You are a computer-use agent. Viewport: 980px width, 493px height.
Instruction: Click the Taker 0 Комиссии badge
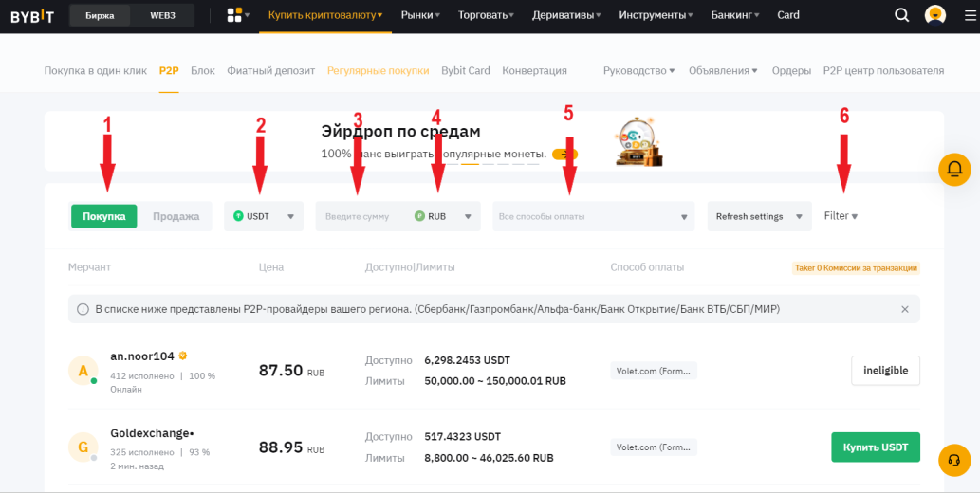point(856,268)
